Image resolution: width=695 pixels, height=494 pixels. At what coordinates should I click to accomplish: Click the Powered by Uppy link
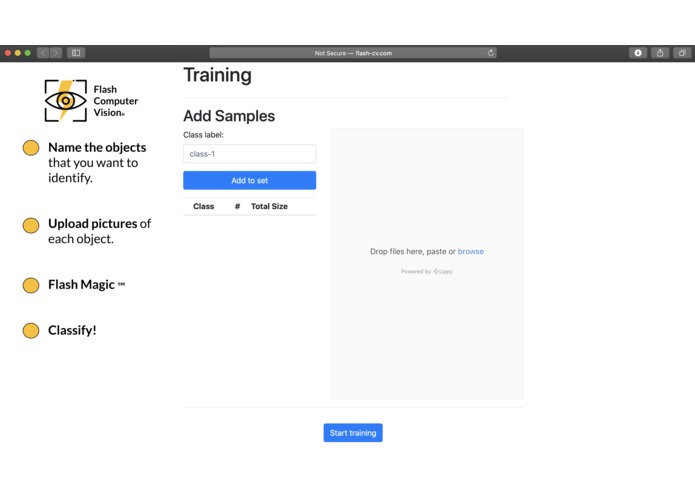pos(427,271)
